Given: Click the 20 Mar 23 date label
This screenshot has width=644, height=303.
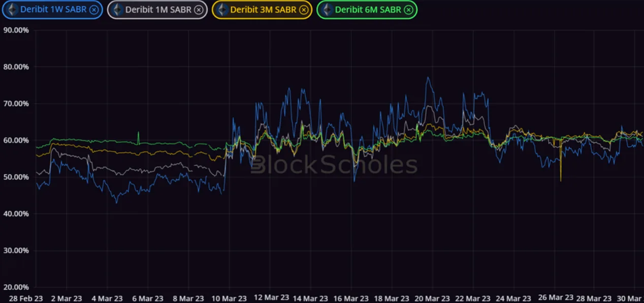Looking at the screenshot, I should 432,298.
